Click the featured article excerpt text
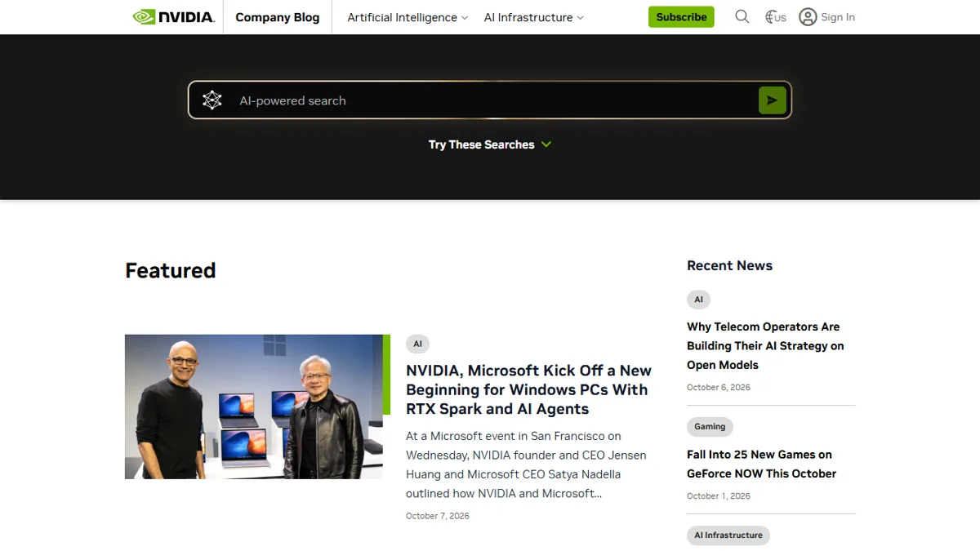Viewport: 980px width, 551px height. [x=526, y=464]
